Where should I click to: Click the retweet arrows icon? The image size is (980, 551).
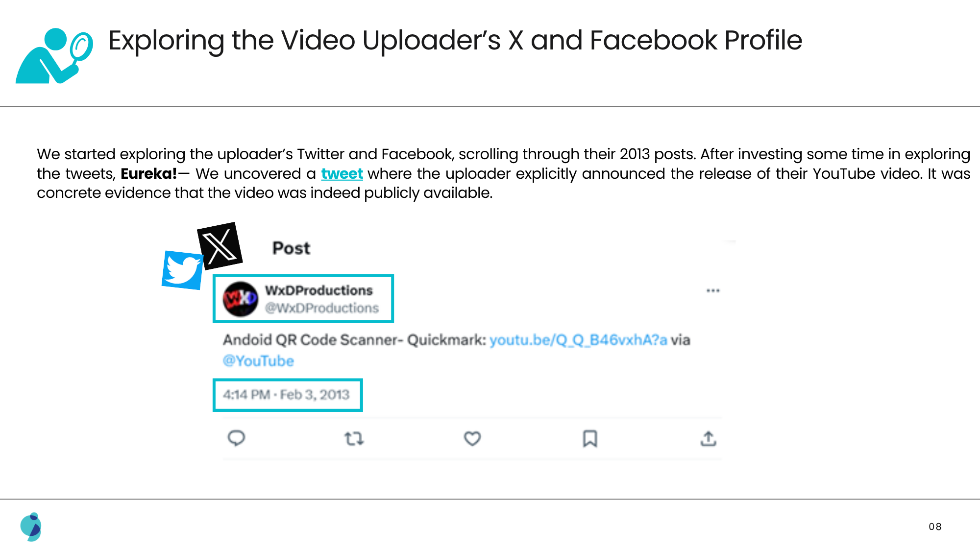(x=354, y=438)
